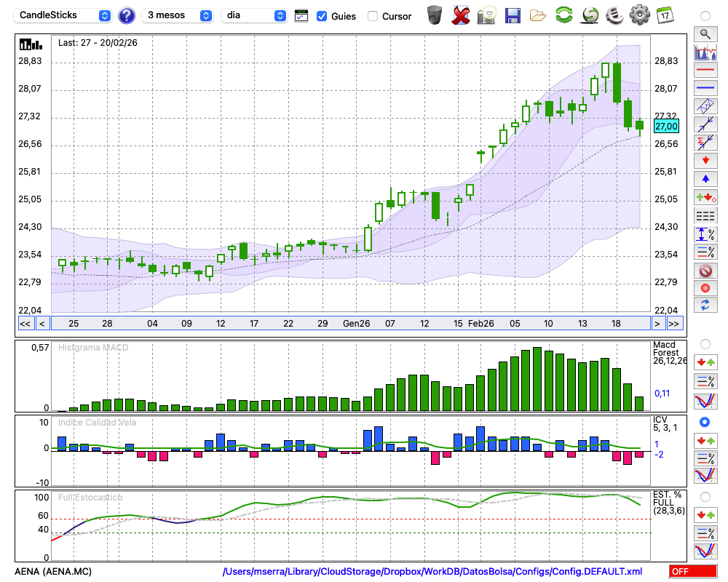Screen dimensions: 728x582
Task: Select the radio button beside the MACD panel
Action: 705,343
